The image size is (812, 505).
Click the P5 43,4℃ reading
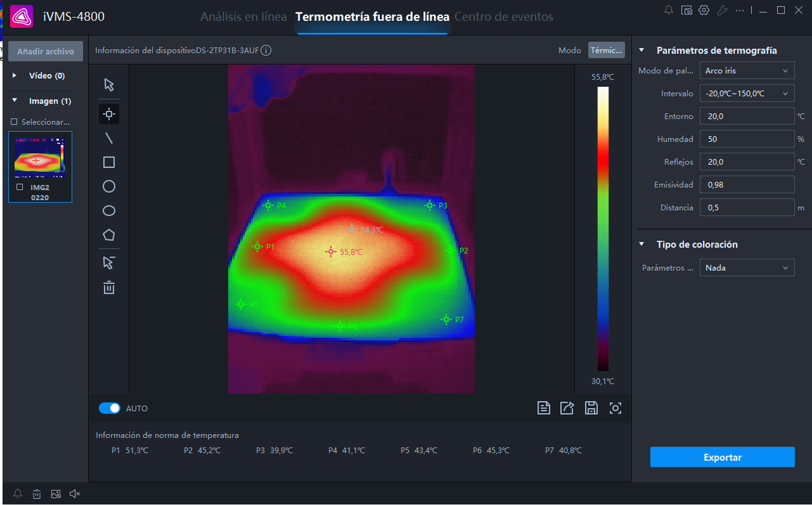[419, 450]
